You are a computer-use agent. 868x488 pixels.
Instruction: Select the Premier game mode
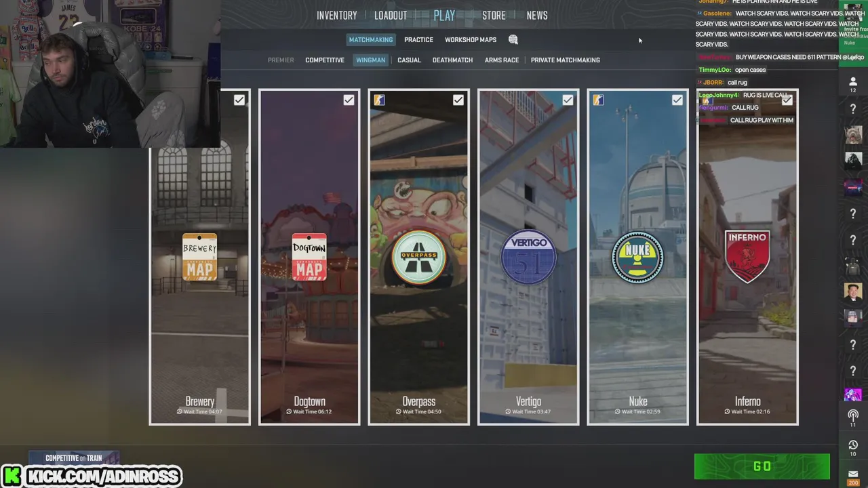point(281,60)
